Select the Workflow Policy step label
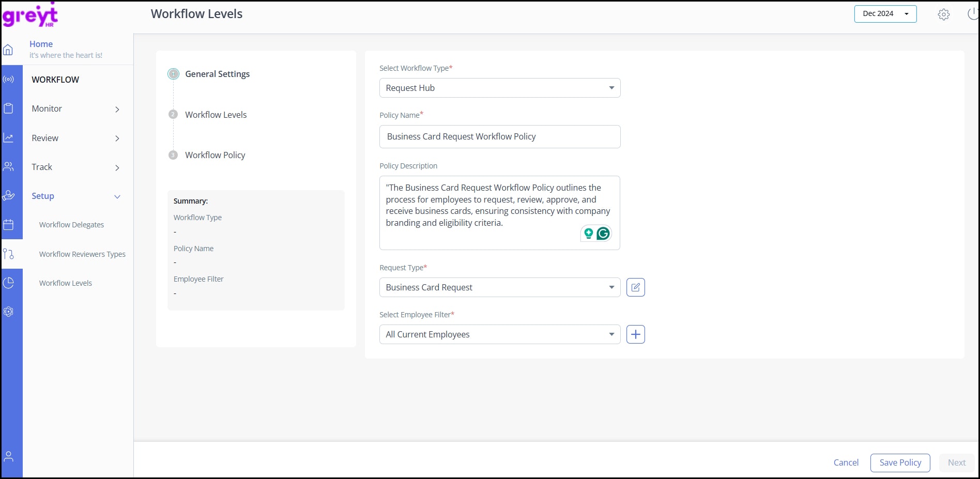The height and width of the screenshot is (479, 980). pyautogui.click(x=215, y=155)
